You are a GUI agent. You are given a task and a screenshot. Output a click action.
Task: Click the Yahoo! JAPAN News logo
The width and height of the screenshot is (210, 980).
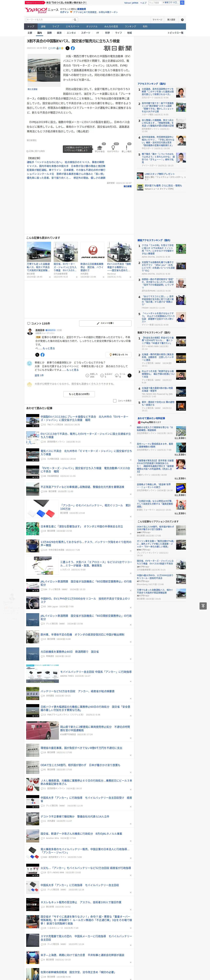pyautogui.click(x=42, y=10)
